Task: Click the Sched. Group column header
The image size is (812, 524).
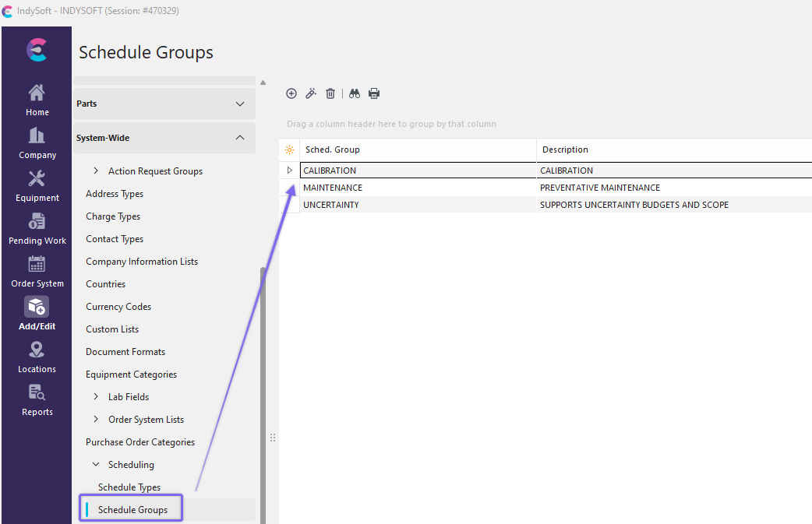Action: [333, 149]
